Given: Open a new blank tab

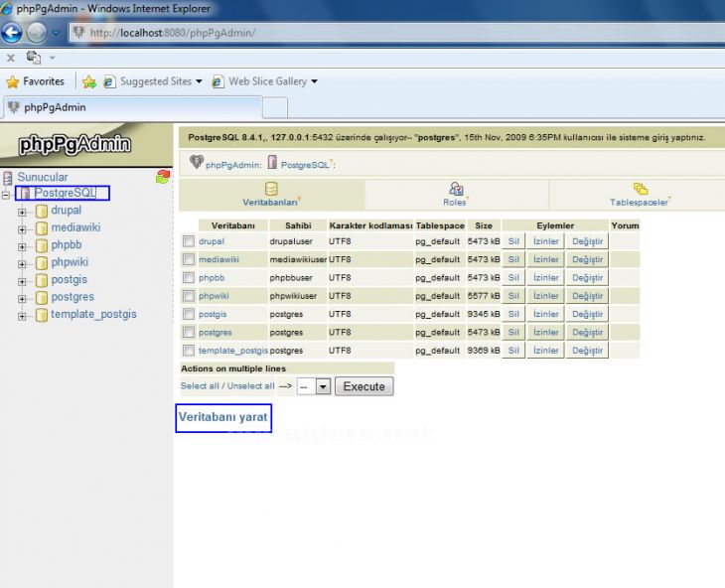Looking at the screenshot, I should pos(275,107).
